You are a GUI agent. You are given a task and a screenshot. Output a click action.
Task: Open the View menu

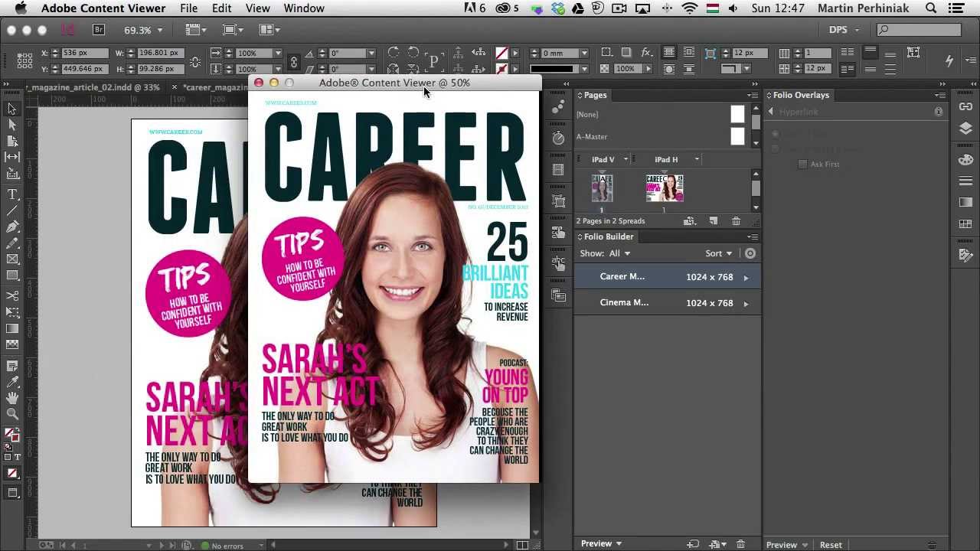tap(257, 8)
